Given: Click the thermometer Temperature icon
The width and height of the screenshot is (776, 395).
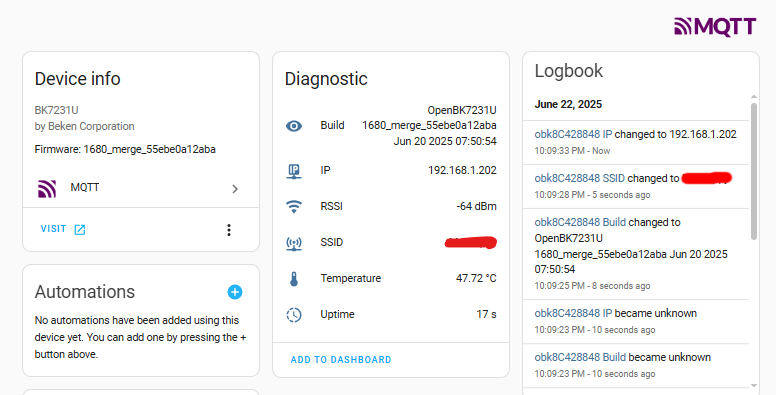Looking at the screenshot, I should (294, 279).
